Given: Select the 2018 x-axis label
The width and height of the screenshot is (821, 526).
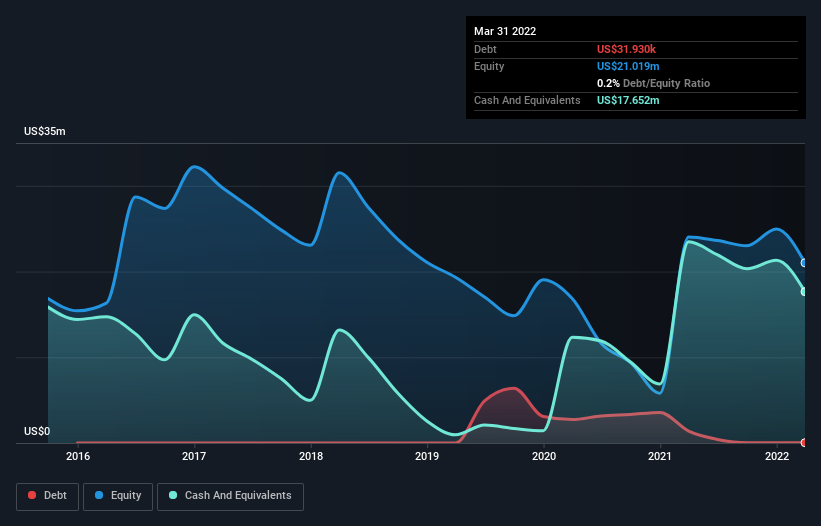Looking at the screenshot, I should [x=311, y=456].
